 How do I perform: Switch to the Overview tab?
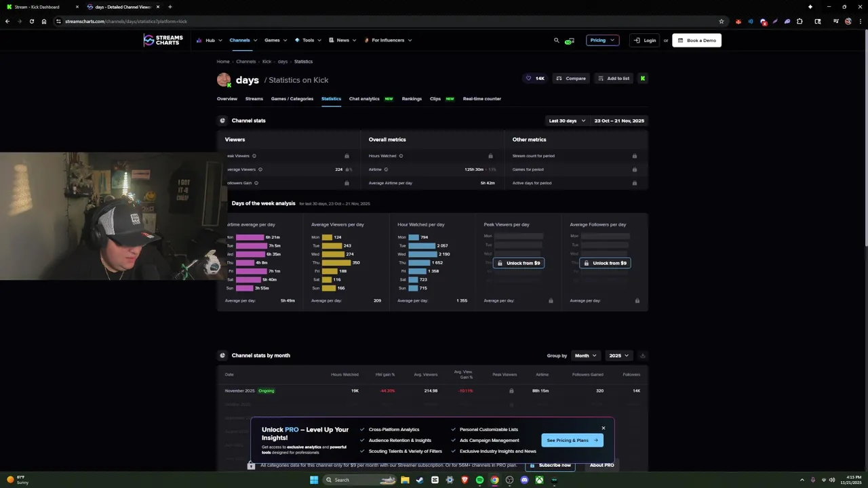tap(227, 99)
